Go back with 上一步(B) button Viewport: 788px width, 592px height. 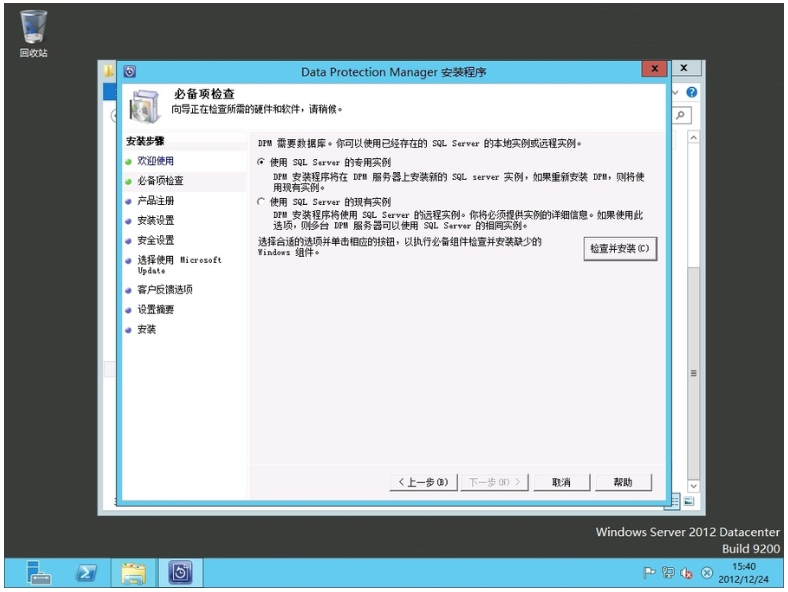tap(423, 482)
